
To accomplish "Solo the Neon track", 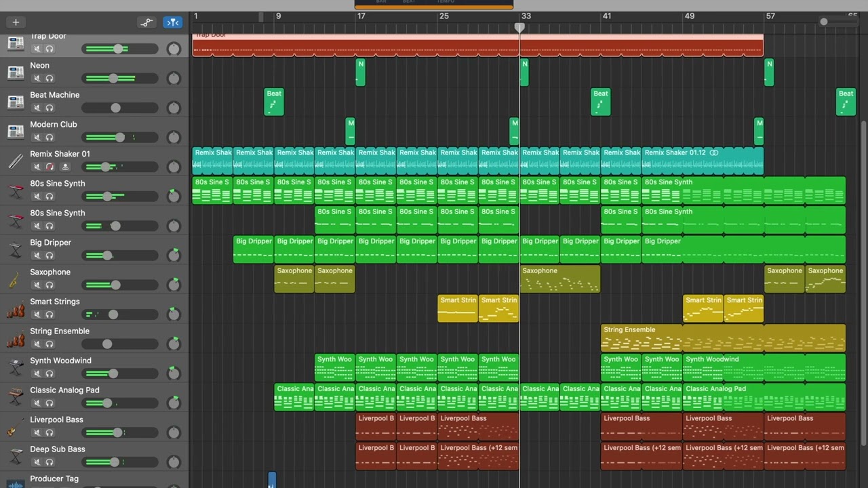I will (x=50, y=79).
